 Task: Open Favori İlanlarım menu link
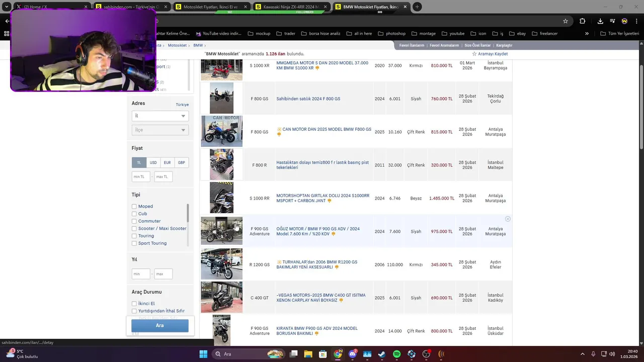[412, 45]
